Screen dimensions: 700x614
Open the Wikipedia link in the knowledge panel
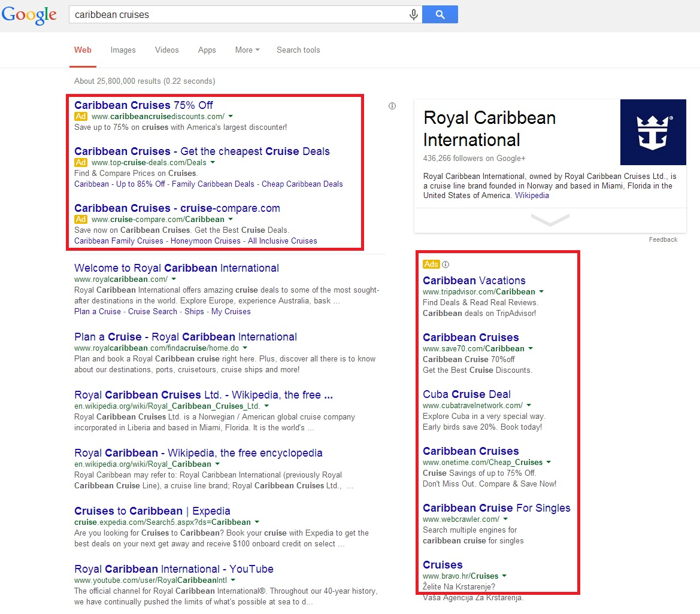click(532, 195)
